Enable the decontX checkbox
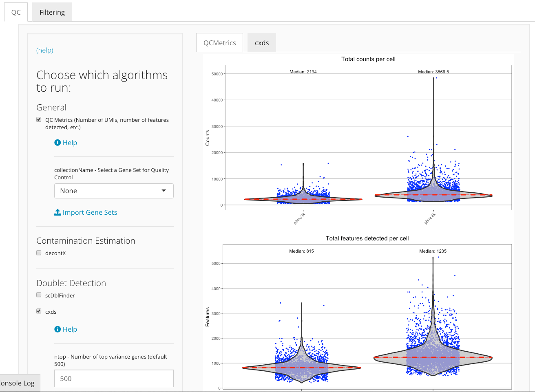This screenshot has width=535, height=392. 39,253
